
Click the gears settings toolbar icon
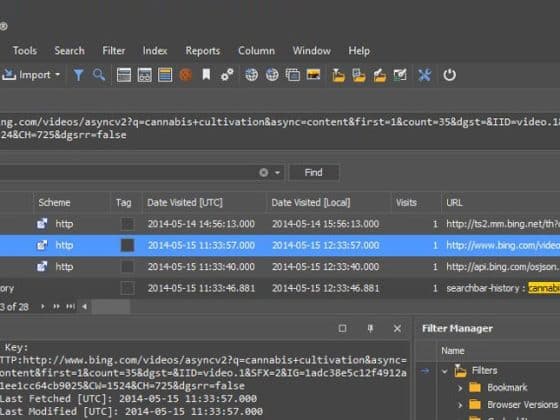coord(227,75)
